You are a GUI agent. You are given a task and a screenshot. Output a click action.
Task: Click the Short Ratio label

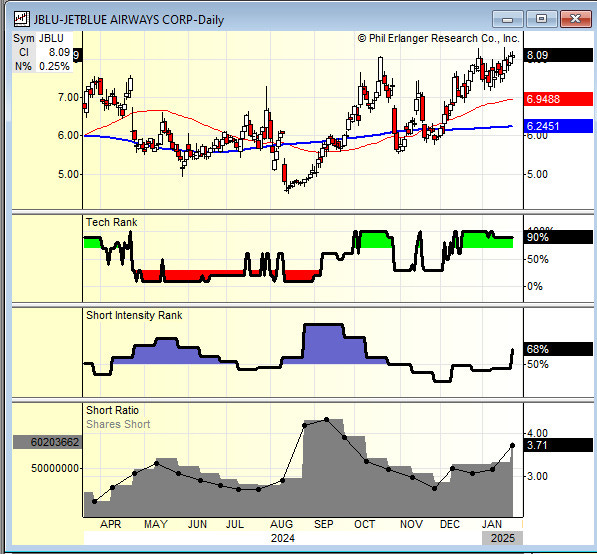112,410
